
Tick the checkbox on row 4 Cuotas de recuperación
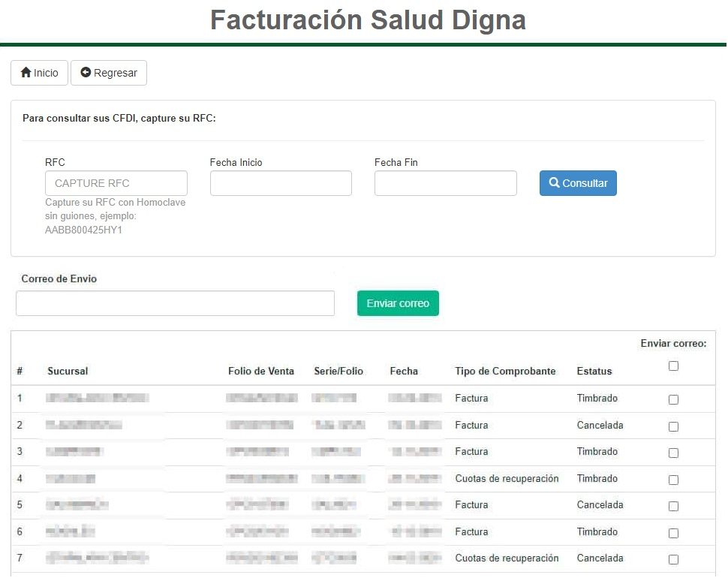click(x=673, y=480)
